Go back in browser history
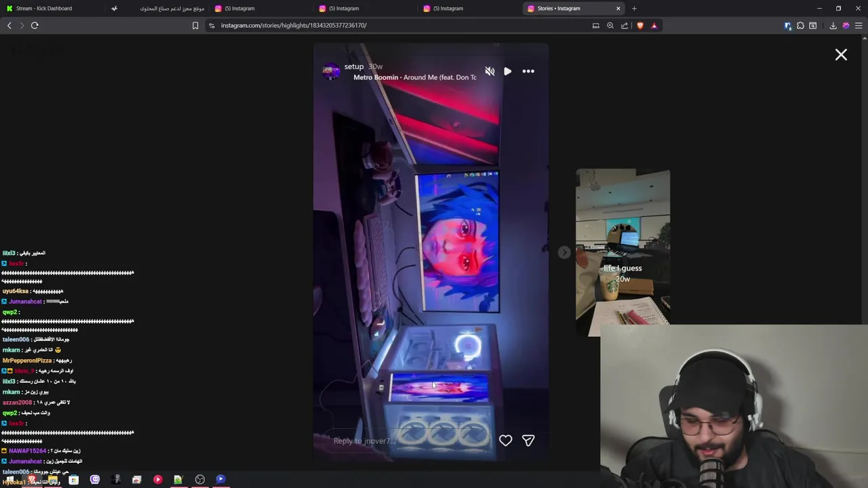The image size is (868, 488). (x=9, y=26)
